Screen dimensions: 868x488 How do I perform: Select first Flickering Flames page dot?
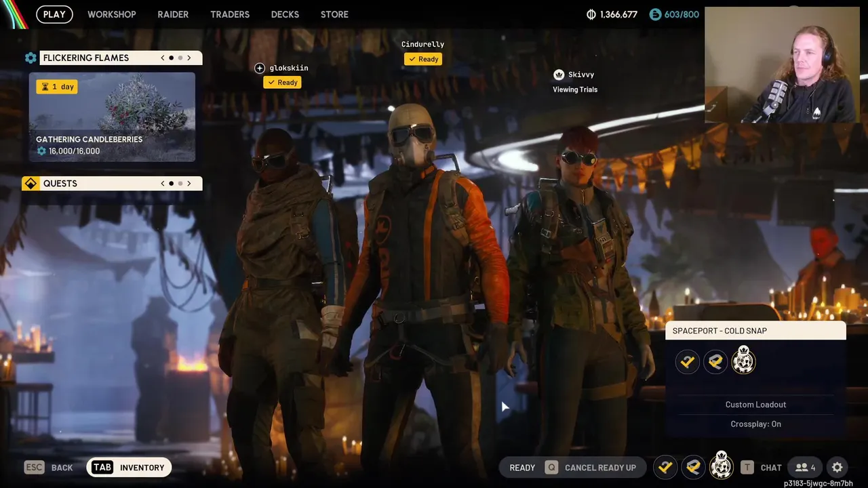[171, 58]
